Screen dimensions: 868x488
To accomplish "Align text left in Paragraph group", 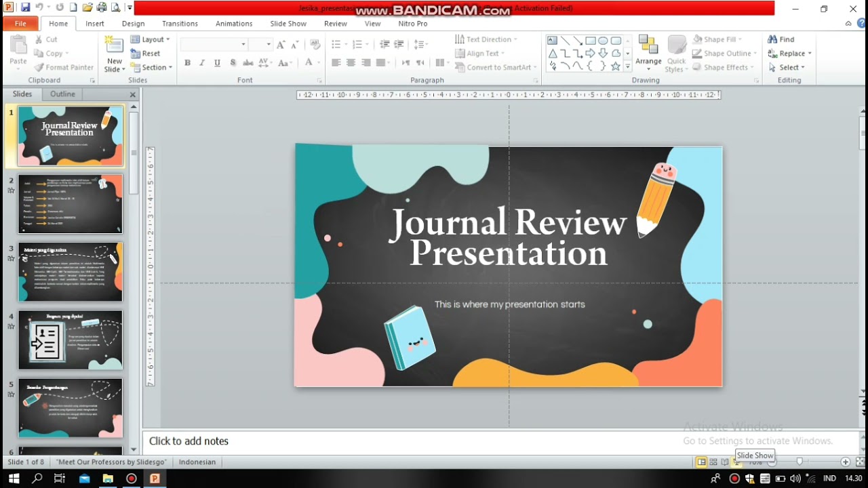I will click(336, 63).
